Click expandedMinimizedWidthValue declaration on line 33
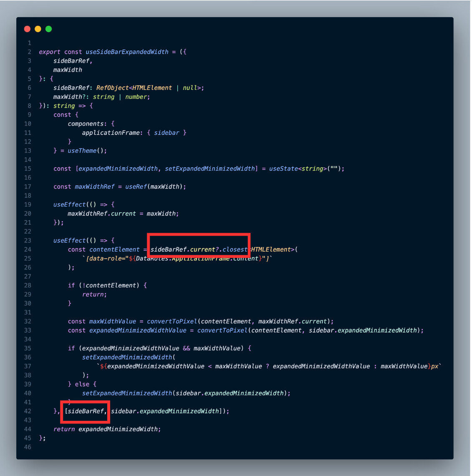This screenshot has width=472, height=476. pos(138,330)
